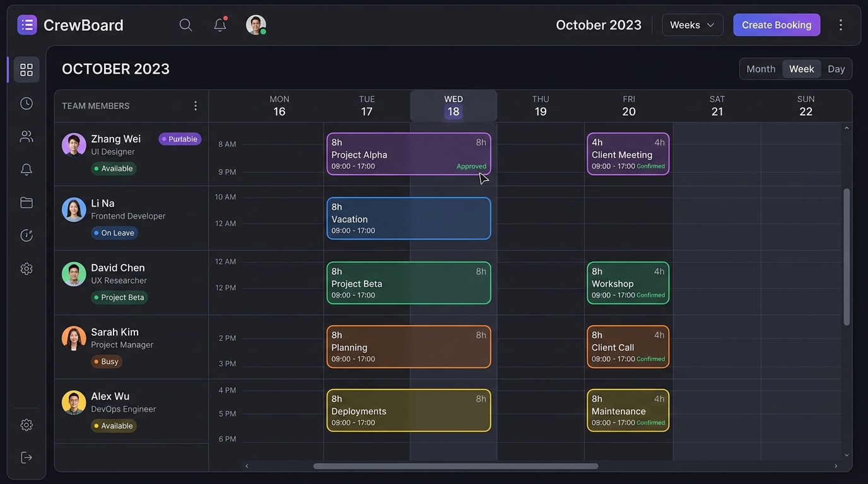Click the logout sidebar icon
This screenshot has width=868, height=484.
tap(26, 458)
